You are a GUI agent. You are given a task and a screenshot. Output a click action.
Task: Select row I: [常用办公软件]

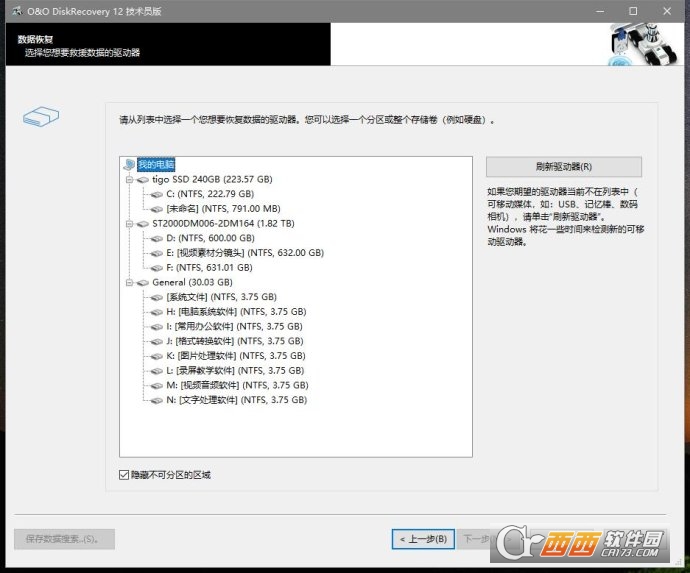(234, 327)
